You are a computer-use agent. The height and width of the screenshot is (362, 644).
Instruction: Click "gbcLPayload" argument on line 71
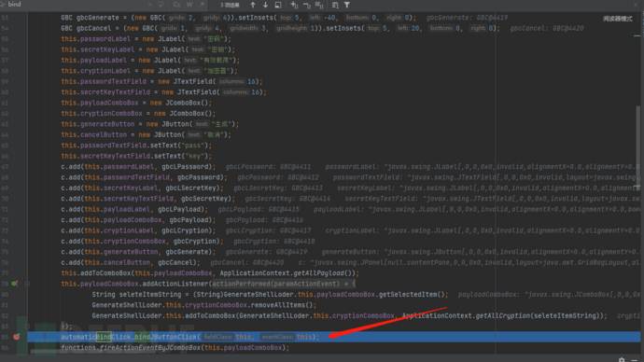(179, 209)
